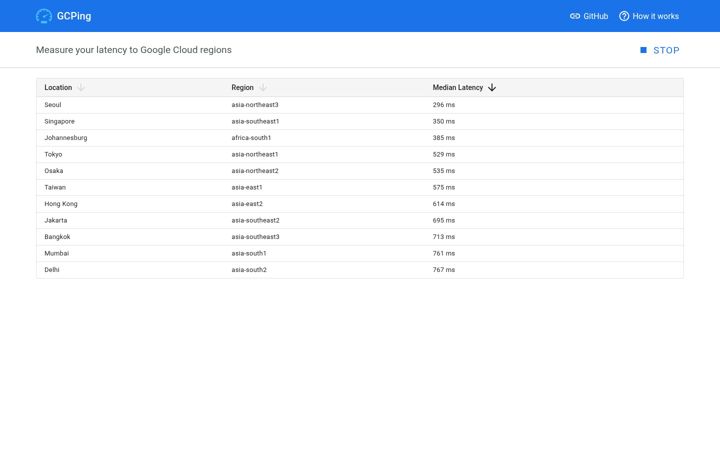Sort by the Location column header
The width and height of the screenshot is (720, 450).
tap(58, 87)
